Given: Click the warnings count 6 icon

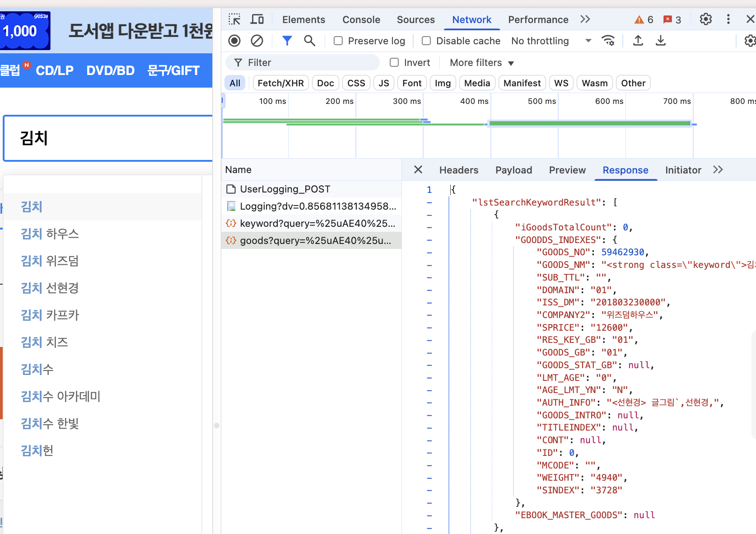Looking at the screenshot, I should tap(644, 19).
